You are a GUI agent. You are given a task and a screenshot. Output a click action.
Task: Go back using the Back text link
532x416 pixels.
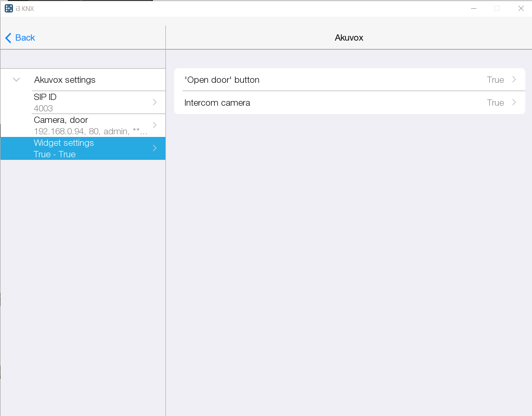[25, 37]
